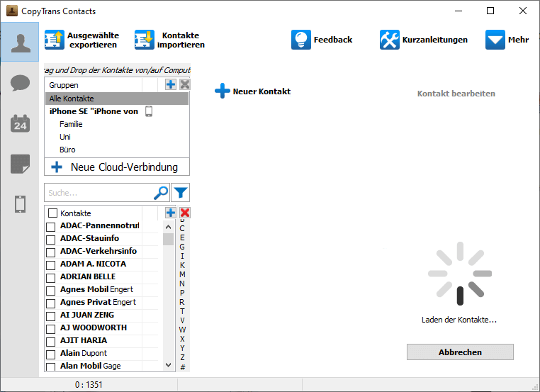The width and height of the screenshot is (540, 392).
Task: Click the thumb of contact list scrollbar
Action: [x=168, y=239]
